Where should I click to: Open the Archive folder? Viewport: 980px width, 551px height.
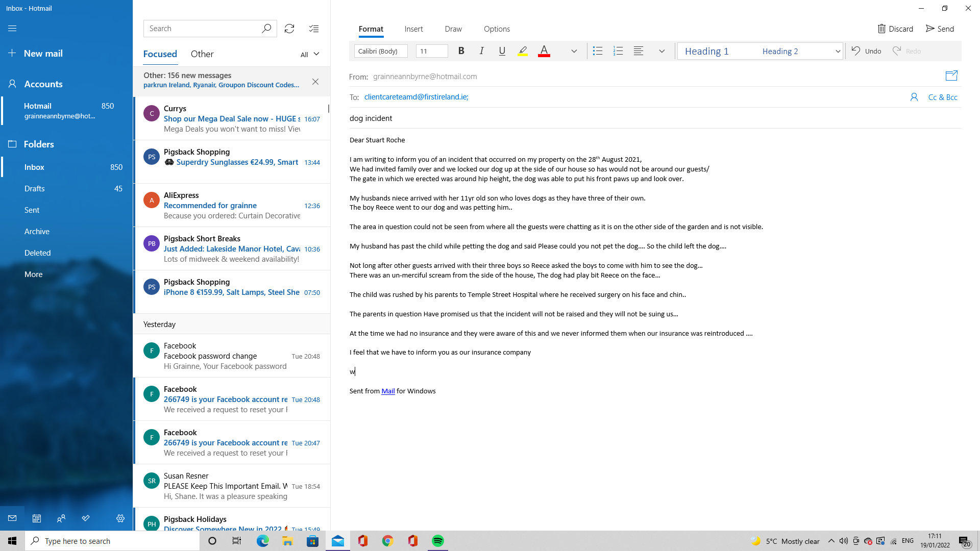pos(66,232)
